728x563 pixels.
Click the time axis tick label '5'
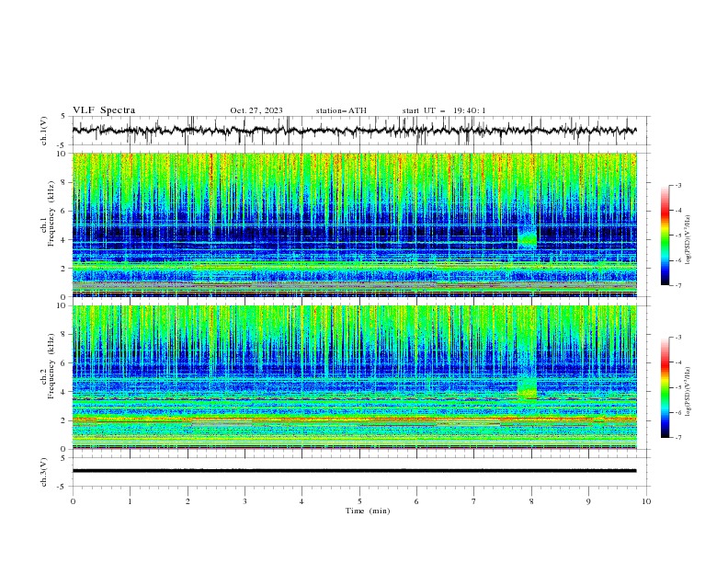tap(359, 501)
